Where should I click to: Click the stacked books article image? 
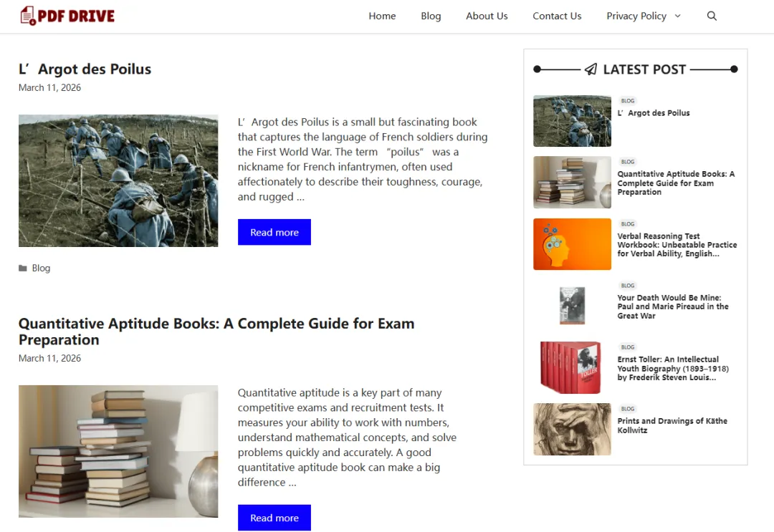click(118, 451)
